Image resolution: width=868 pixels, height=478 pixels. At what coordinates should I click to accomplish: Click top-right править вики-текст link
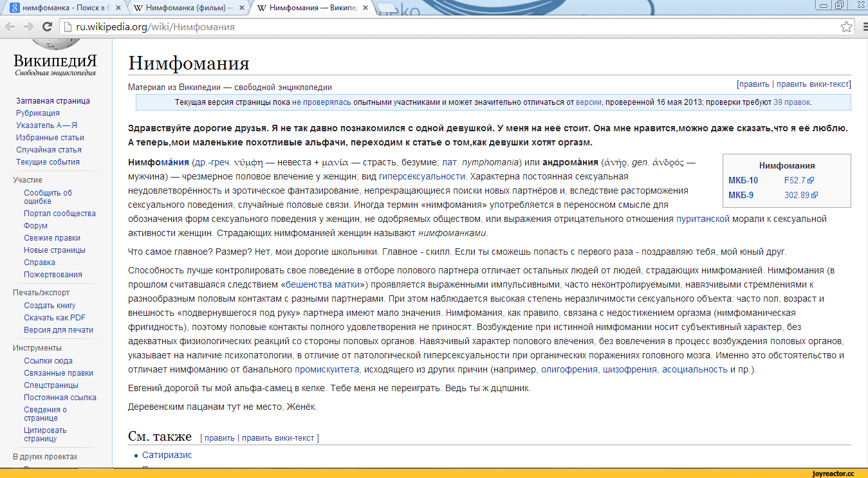(x=813, y=84)
